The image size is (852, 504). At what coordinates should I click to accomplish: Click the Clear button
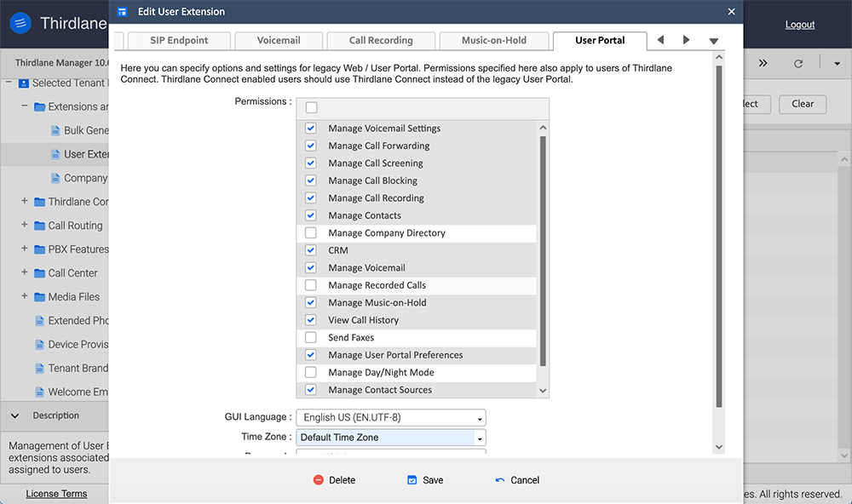[x=802, y=104]
